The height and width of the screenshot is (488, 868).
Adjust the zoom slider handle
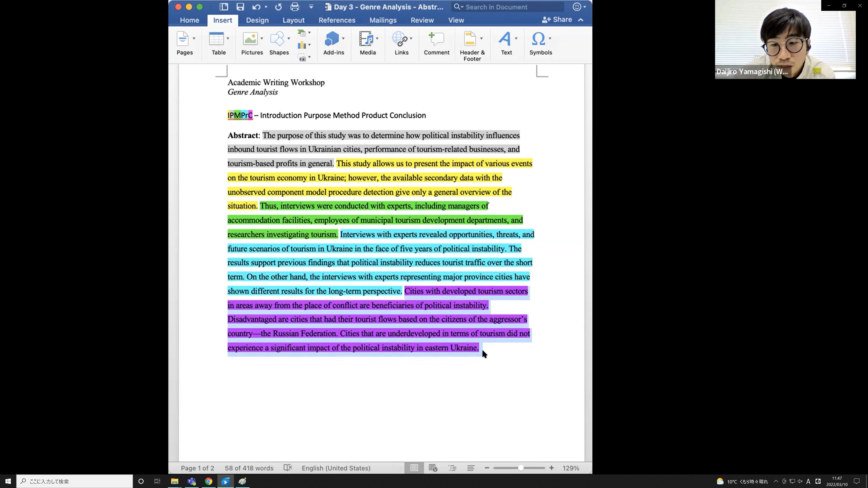point(521,468)
